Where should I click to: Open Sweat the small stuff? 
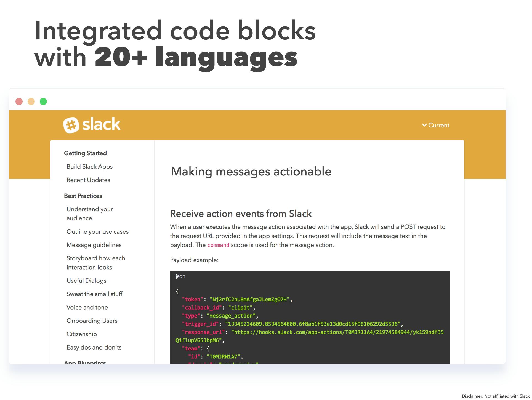[x=94, y=294]
